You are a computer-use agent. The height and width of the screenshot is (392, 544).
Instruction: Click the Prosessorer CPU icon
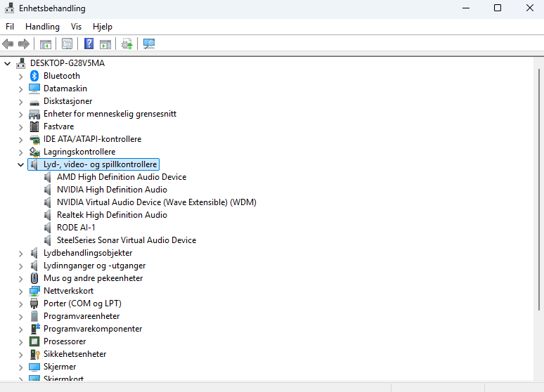point(34,341)
